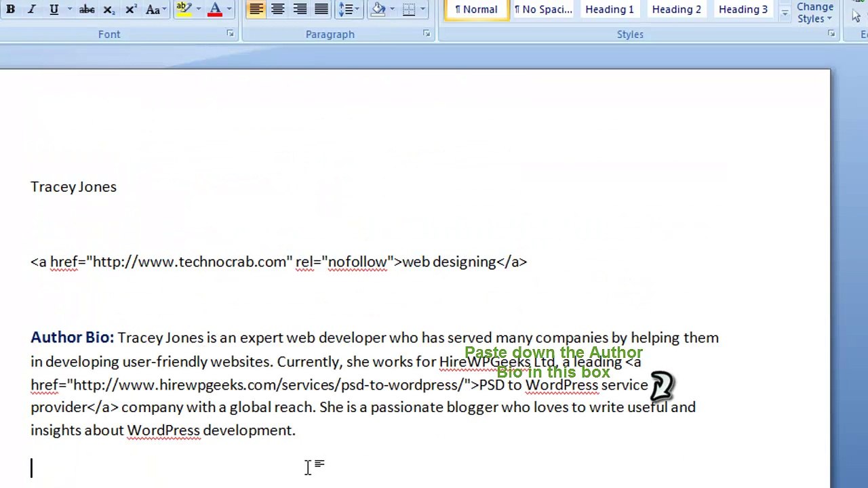Apply yellow Text Highlight Color
The height and width of the screenshot is (488, 868).
[x=184, y=9]
